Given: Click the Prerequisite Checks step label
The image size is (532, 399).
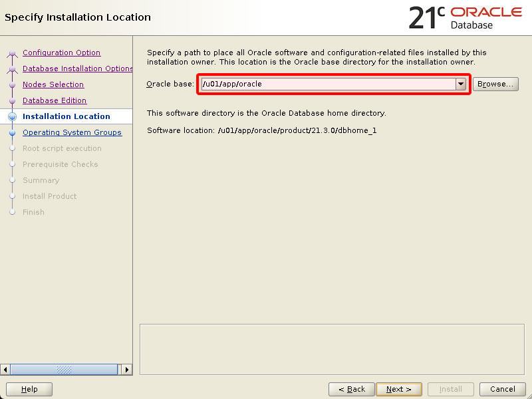Looking at the screenshot, I should coord(60,164).
